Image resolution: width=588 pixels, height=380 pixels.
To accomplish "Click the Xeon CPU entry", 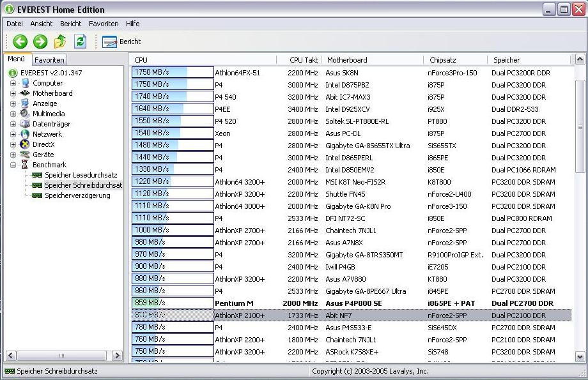I will click(x=223, y=133).
